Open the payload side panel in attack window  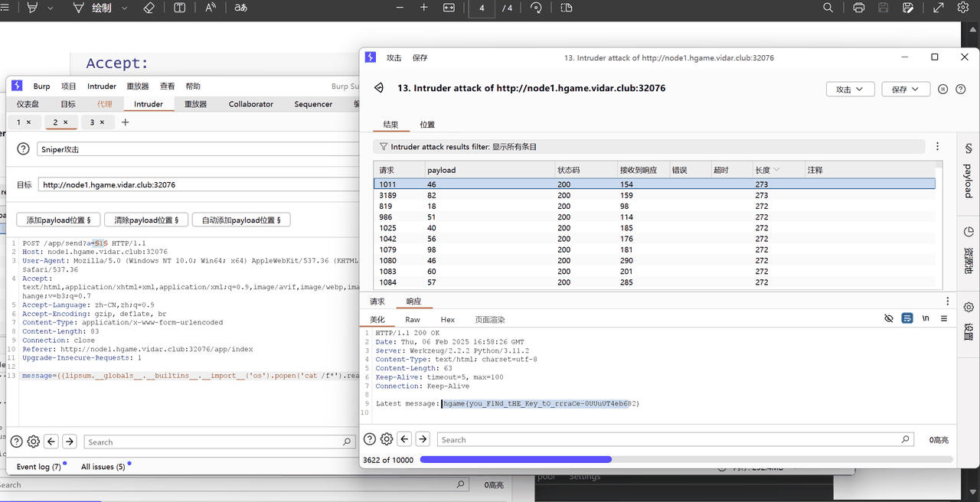(x=969, y=170)
